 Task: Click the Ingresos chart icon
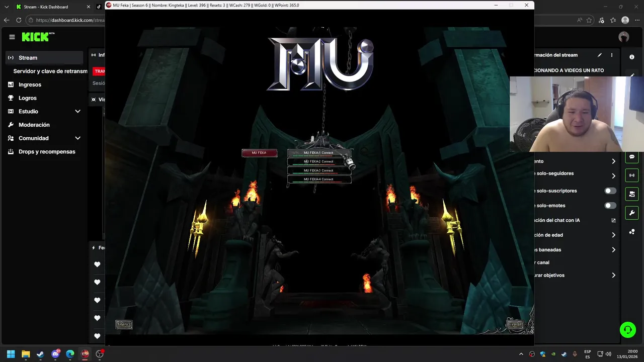point(11,84)
